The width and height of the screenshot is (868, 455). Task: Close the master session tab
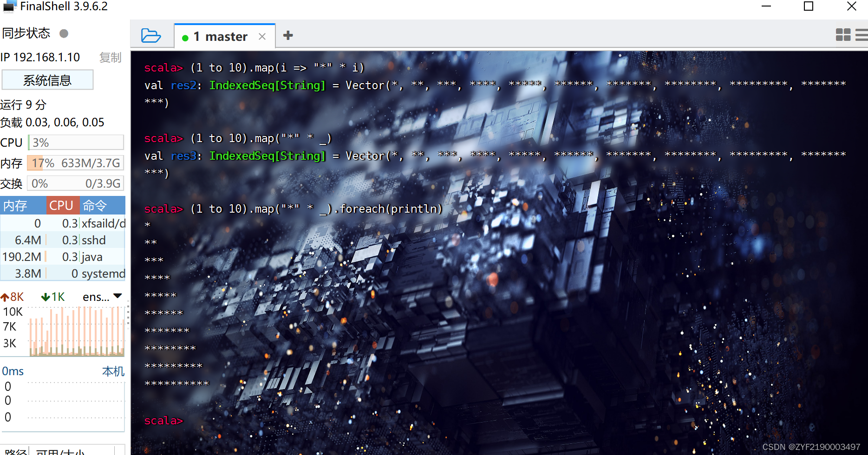[x=262, y=36]
